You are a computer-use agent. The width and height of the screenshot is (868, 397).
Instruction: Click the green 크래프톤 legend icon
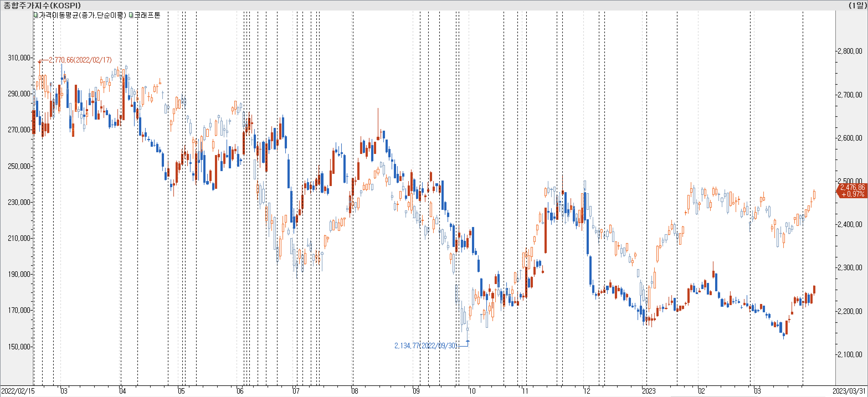click(131, 15)
